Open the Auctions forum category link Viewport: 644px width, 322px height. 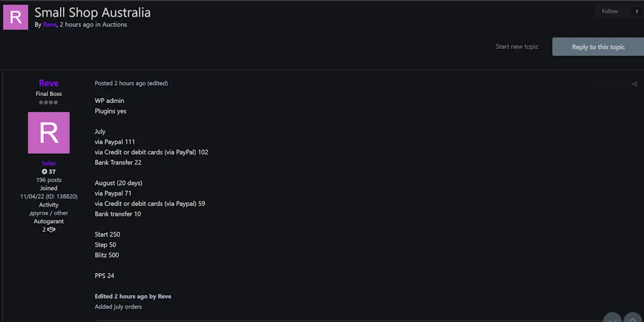click(115, 24)
